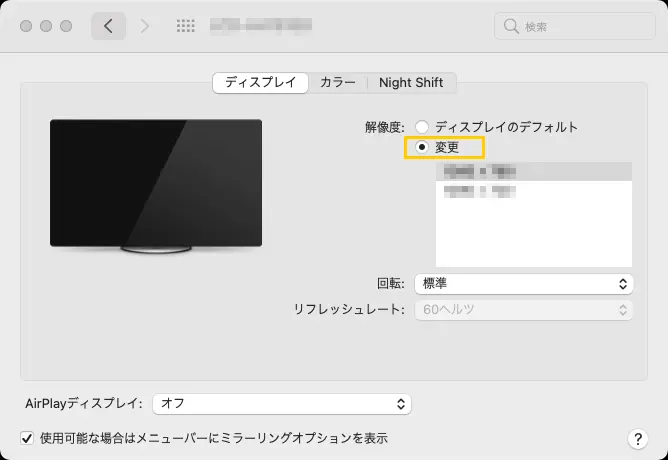The width and height of the screenshot is (668, 460).
Task: Switch to the カラー tab
Action: [337, 83]
